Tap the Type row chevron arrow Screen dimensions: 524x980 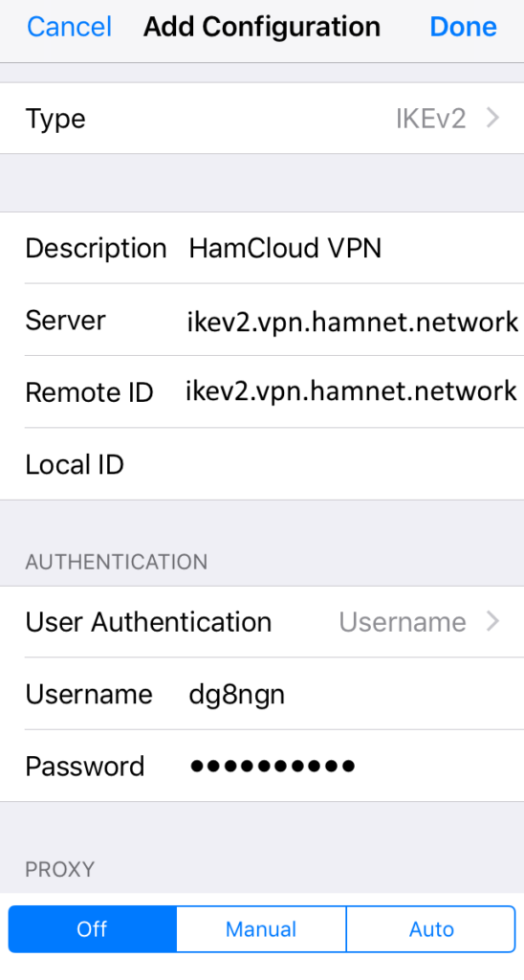493,118
